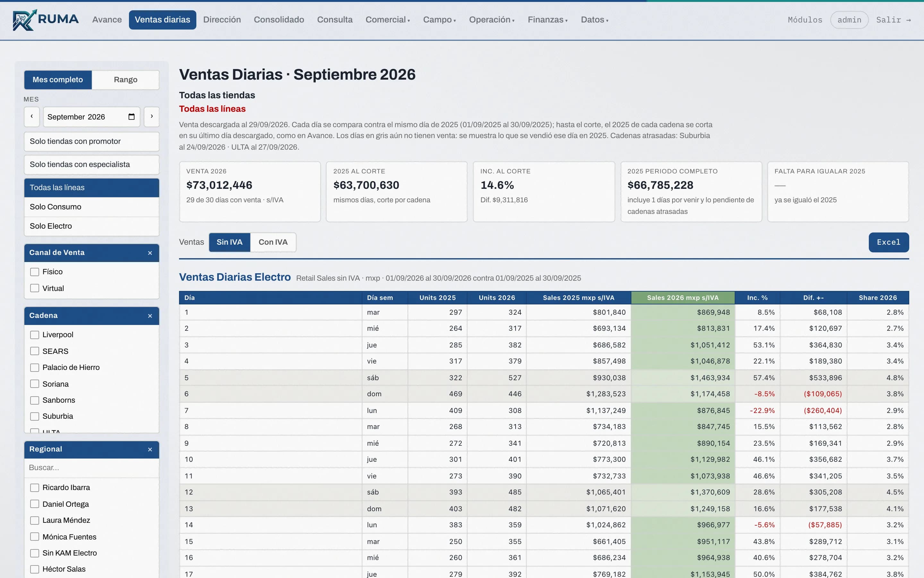Check the Liverpool chain checkbox

point(35,335)
